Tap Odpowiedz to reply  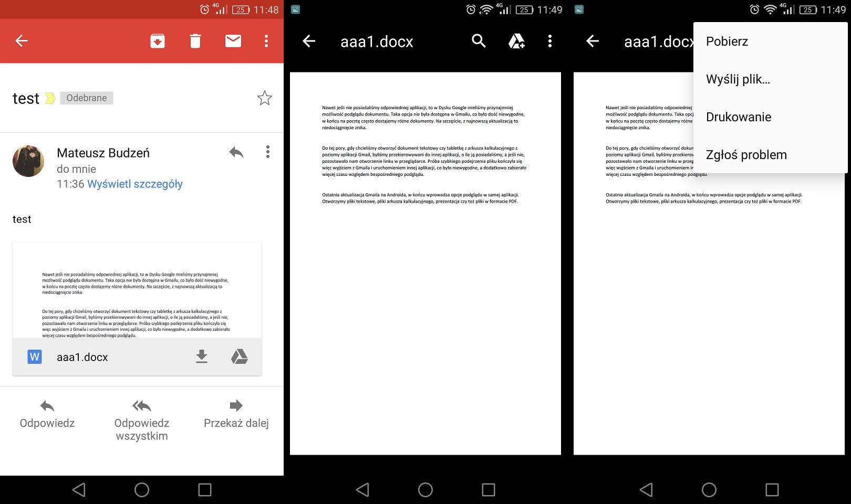click(x=47, y=415)
